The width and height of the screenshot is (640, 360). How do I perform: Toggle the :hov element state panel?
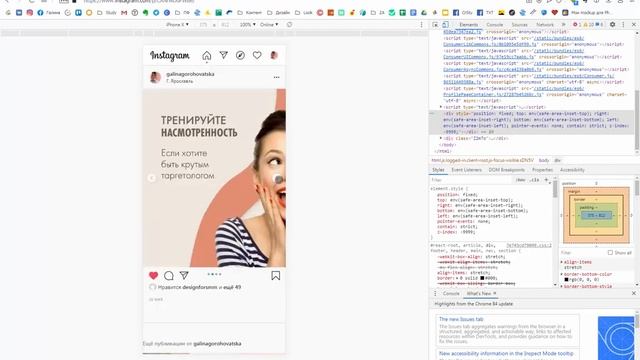[x=520, y=180]
